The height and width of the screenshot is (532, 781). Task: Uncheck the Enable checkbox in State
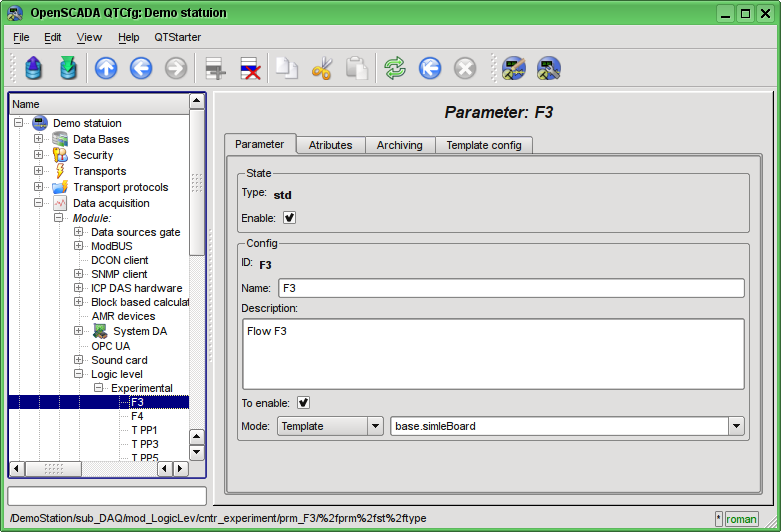click(290, 217)
